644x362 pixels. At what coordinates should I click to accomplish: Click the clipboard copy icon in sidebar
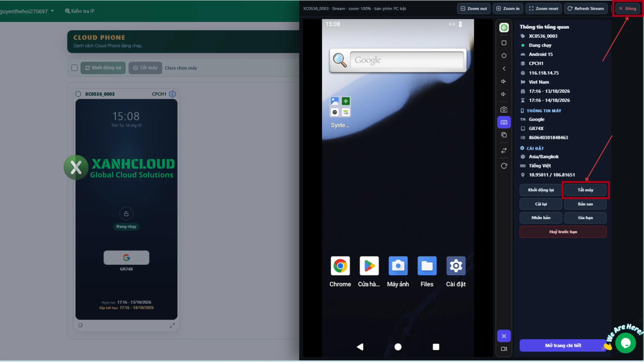point(504,135)
